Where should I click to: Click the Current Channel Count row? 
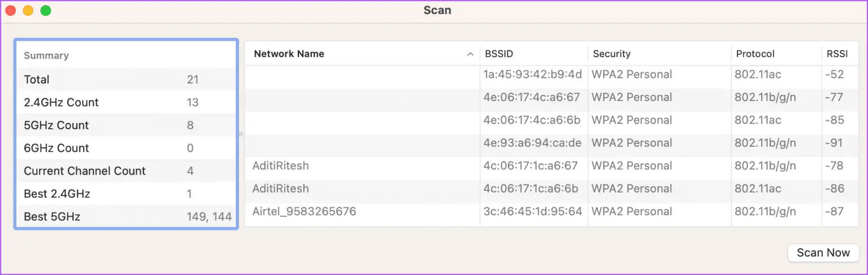pos(126,171)
